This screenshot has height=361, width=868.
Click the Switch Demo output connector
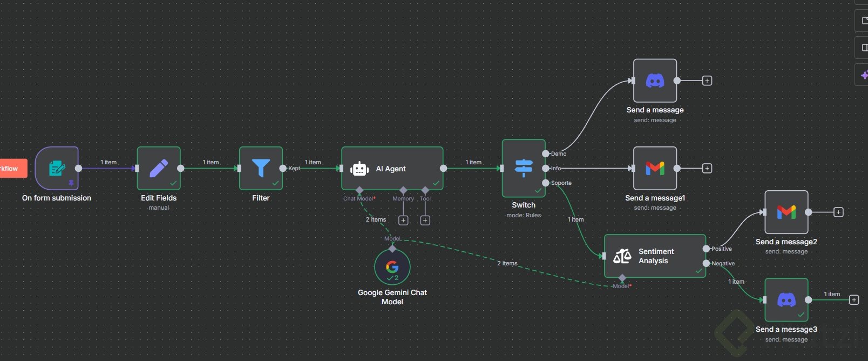pos(546,153)
